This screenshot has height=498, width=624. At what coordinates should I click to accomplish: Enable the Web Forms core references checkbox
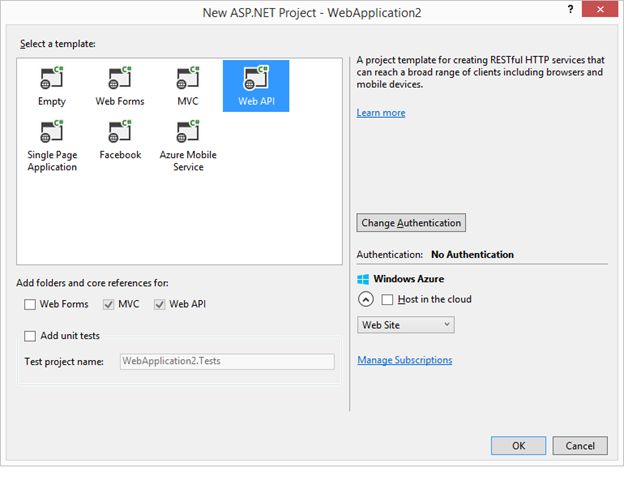(30, 305)
